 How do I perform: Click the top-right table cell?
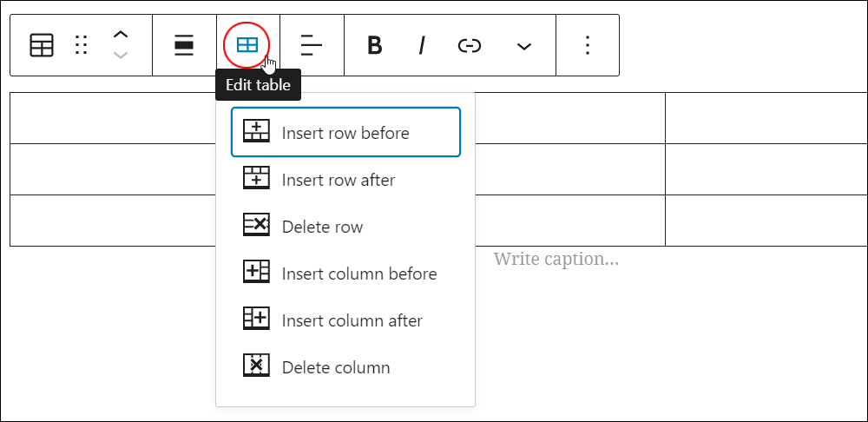[766, 118]
